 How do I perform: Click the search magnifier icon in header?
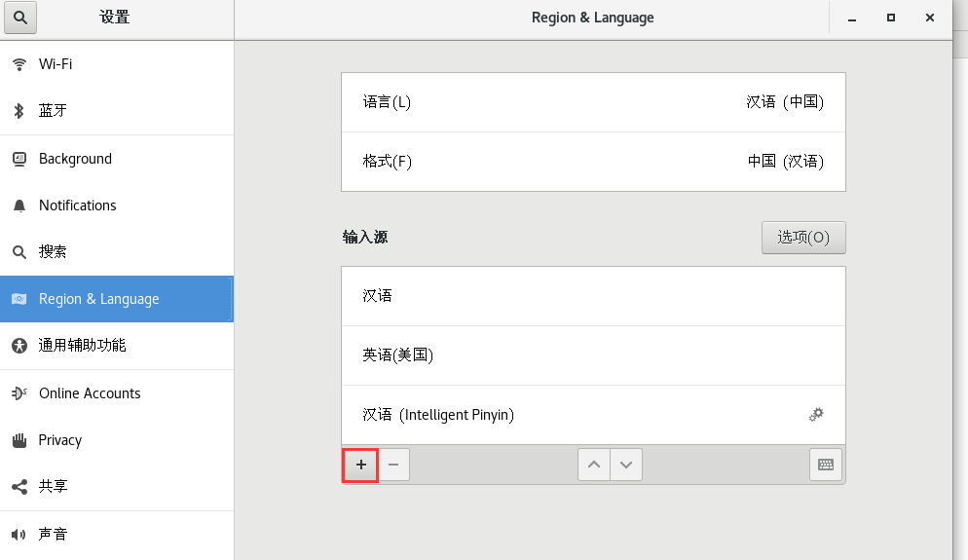(20, 18)
